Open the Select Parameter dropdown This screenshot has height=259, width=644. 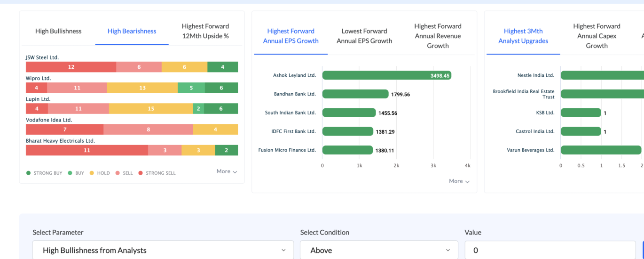(x=163, y=250)
